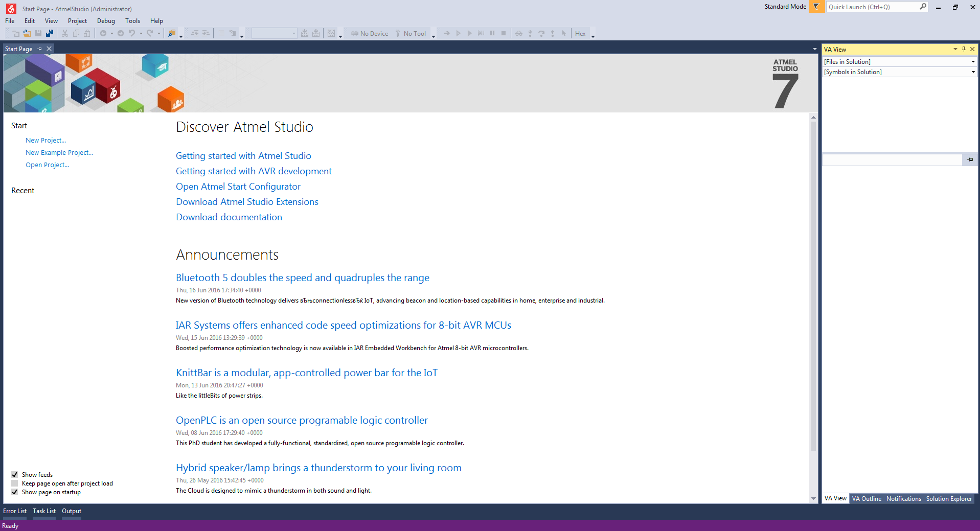
Task: Open the Start Page dropdown arrow
Action: click(814, 49)
